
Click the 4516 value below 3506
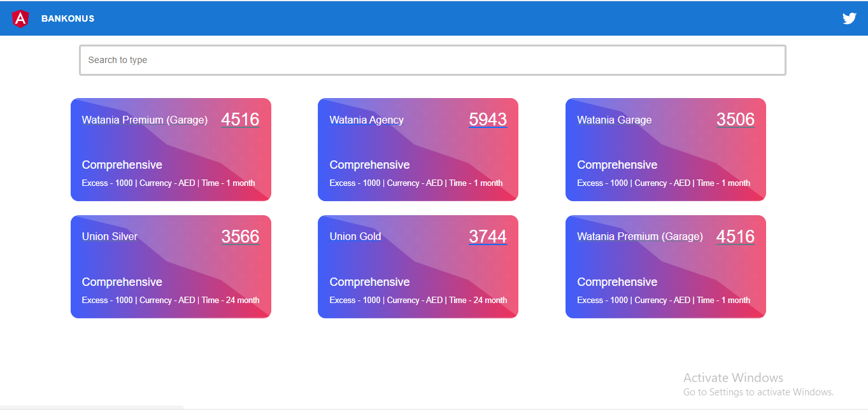736,236
